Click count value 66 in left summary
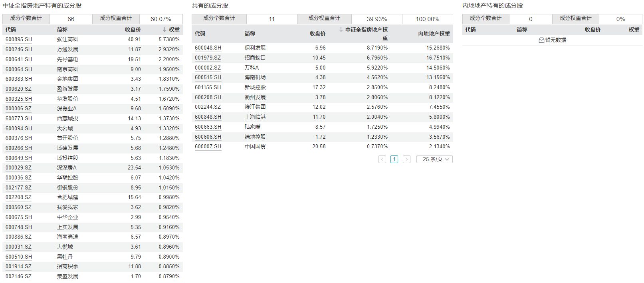The height and width of the screenshot is (283, 644). pyautogui.click(x=71, y=19)
